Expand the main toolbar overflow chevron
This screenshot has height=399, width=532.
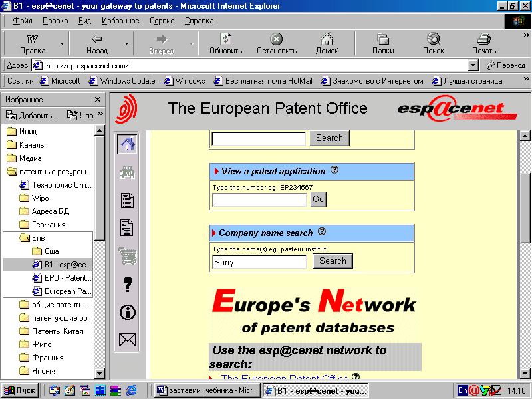[526, 35]
